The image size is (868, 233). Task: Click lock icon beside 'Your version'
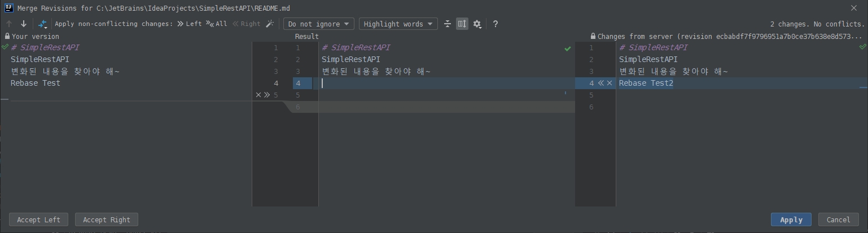tap(7, 36)
